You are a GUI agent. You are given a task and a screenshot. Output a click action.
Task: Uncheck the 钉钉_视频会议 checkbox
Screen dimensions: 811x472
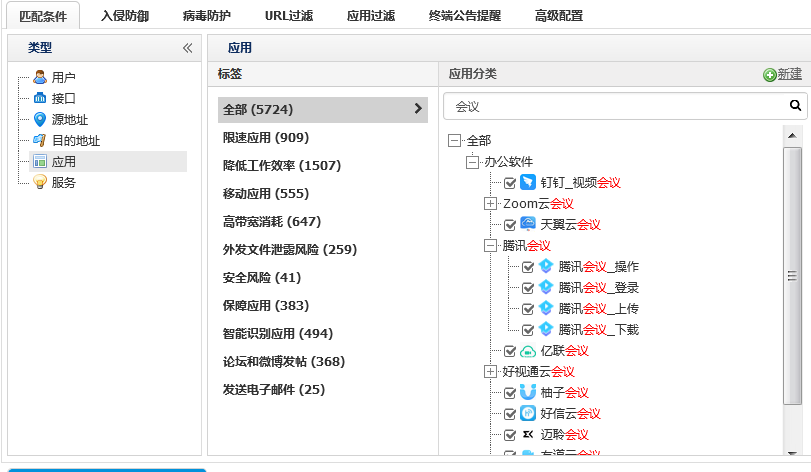pos(510,183)
